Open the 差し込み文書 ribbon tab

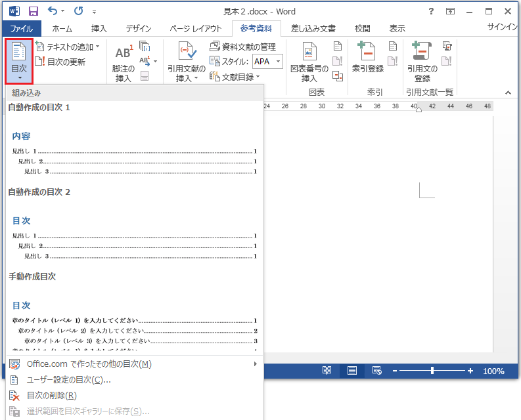pos(313,29)
